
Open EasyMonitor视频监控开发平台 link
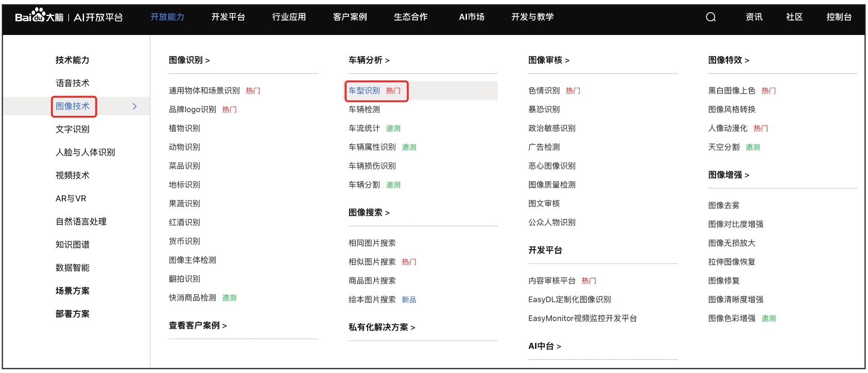583,318
